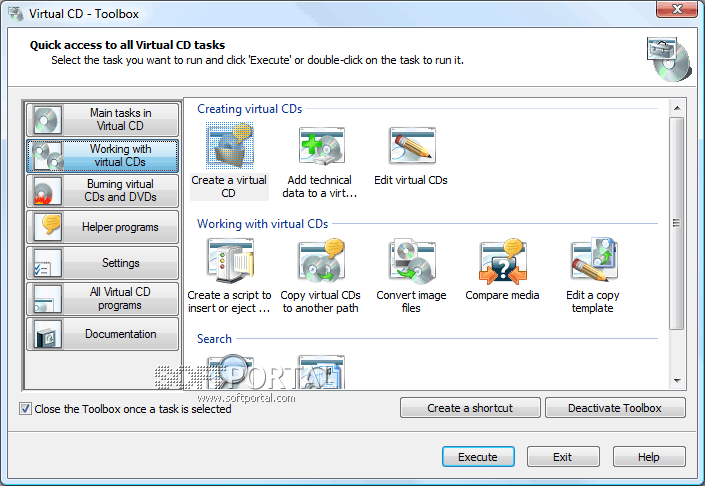Open the Helper programs category
Screen dimensions: 705x486
point(103,227)
